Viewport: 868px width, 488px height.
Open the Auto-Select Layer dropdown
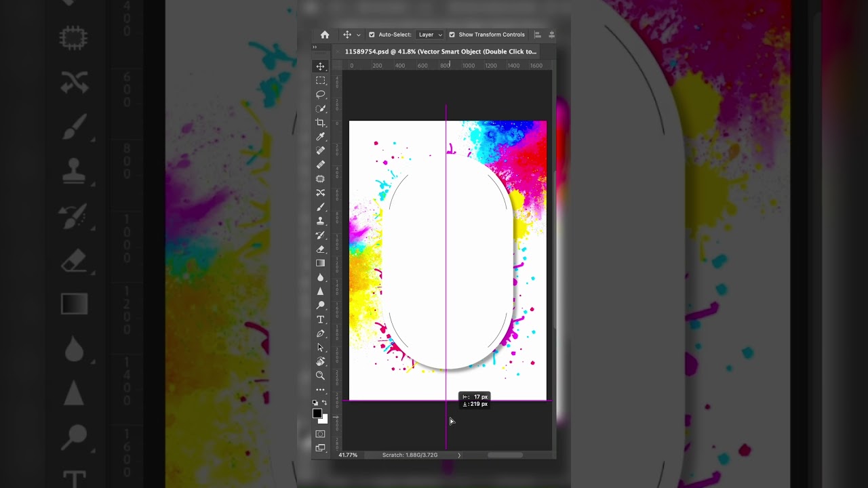click(430, 35)
